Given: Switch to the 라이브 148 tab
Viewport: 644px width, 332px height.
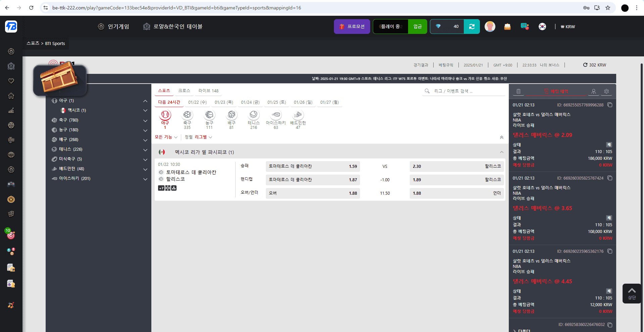Looking at the screenshot, I should tap(208, 91).
